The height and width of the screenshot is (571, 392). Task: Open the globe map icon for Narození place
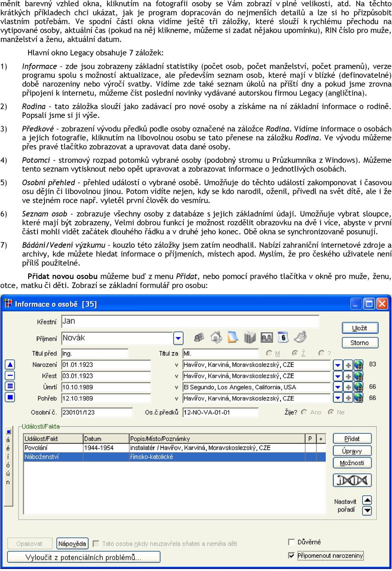coord(359,365)
